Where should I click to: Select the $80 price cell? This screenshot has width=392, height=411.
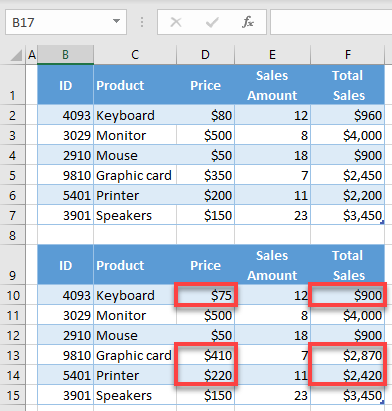coord(205,115)
